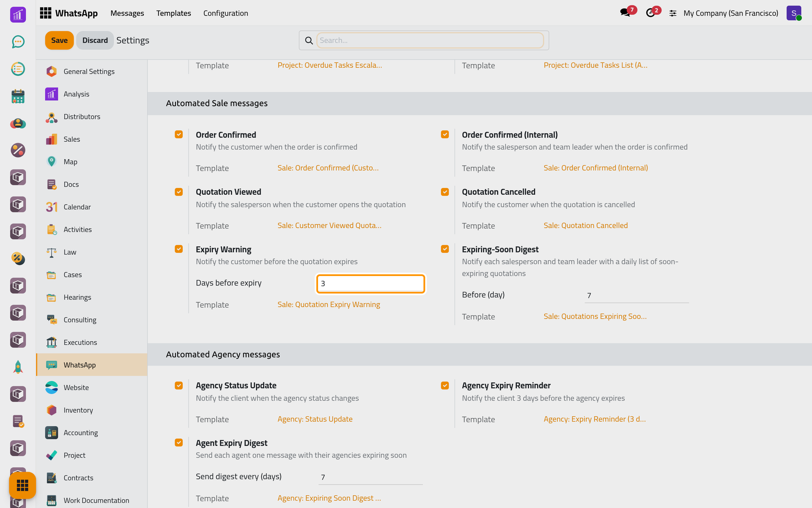Screen dimensions: 812x508
Task: Open Law settings section
Action: tap(91, 252)
